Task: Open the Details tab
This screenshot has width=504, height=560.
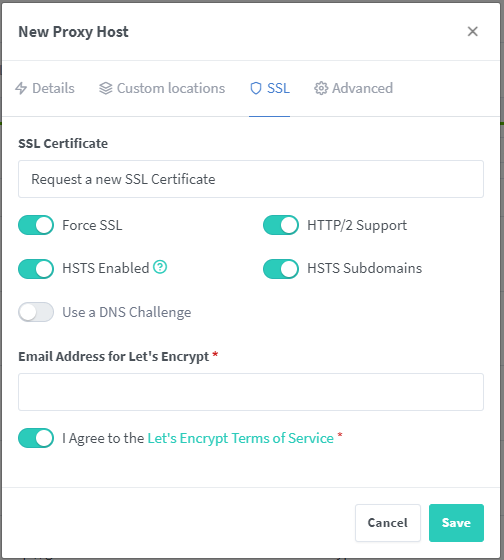Action: point(45,88)
